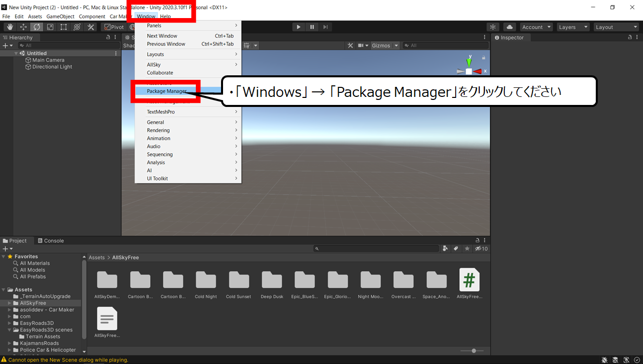Choose Previous Window menu entry
The width and height of the screenshot is (643, 364).
188,44
